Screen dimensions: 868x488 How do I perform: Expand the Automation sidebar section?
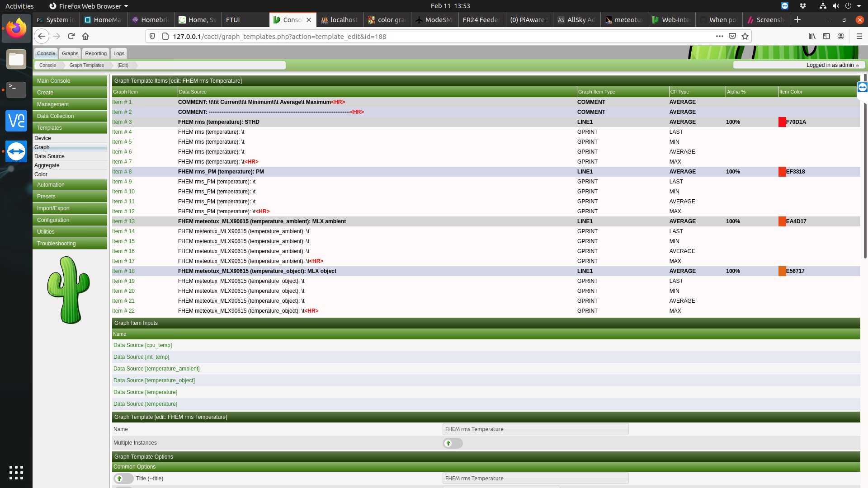tap(70, 185)
